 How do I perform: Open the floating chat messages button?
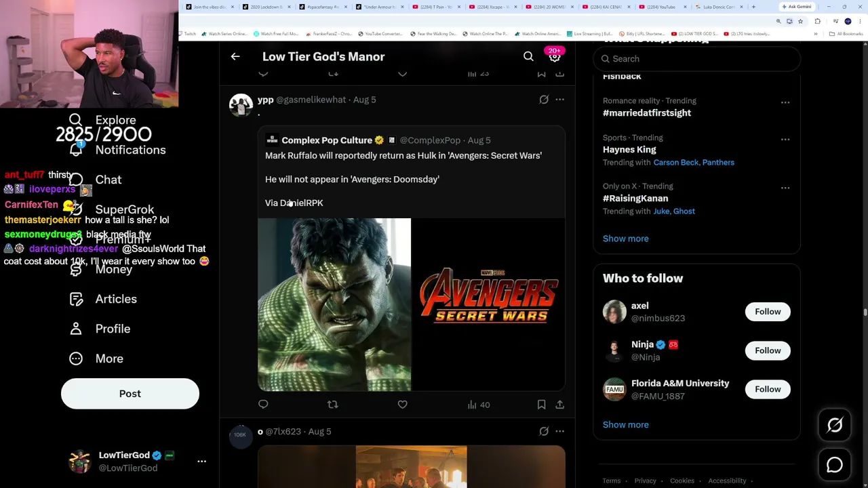pos(835,465)
